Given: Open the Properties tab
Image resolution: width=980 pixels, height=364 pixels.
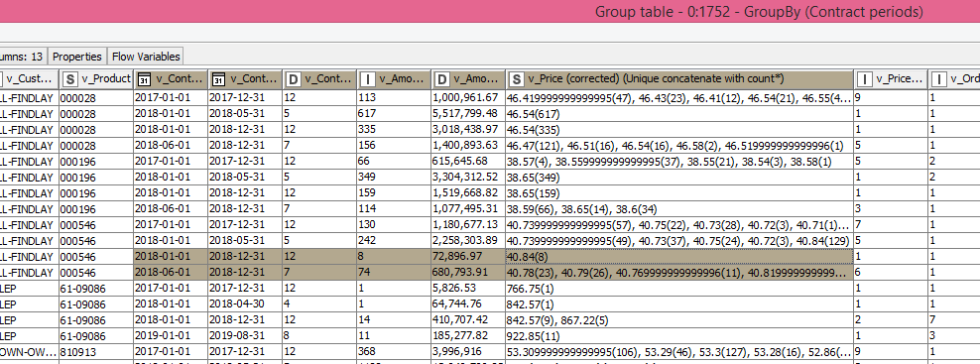Looking at the screenshot, I should pos(77,57).
